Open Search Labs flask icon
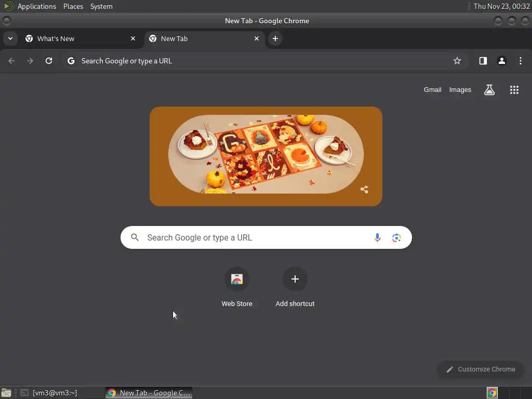532x399 pixels. 489,90
